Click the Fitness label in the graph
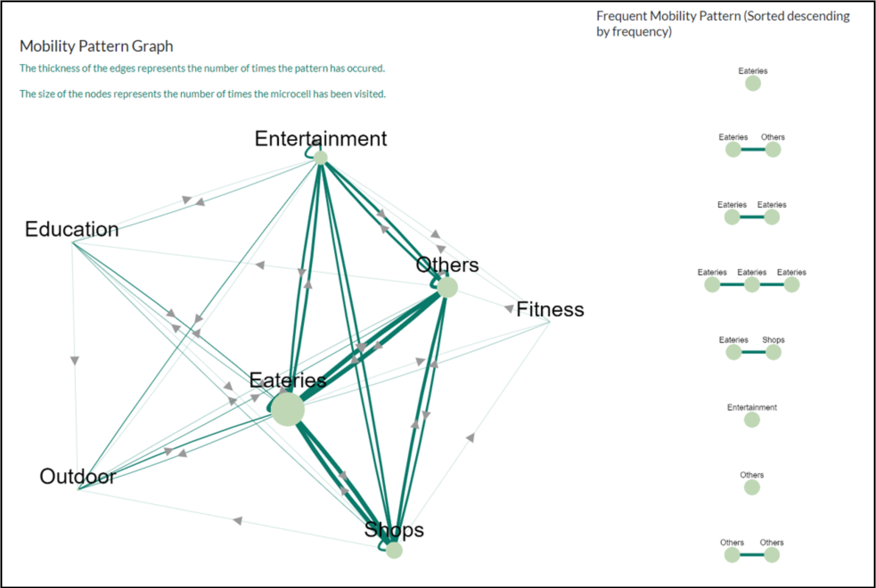 550,309
